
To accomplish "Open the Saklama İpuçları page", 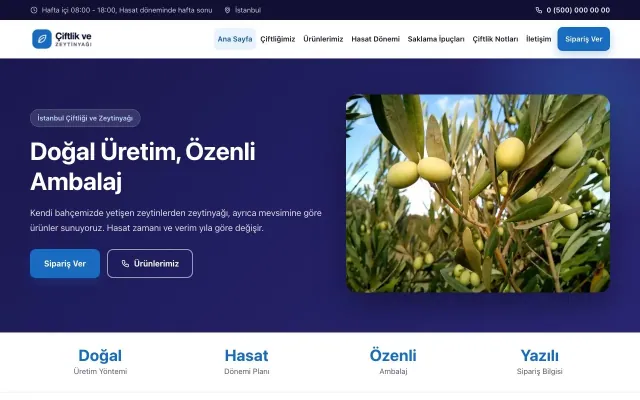I will click(436, 39).
